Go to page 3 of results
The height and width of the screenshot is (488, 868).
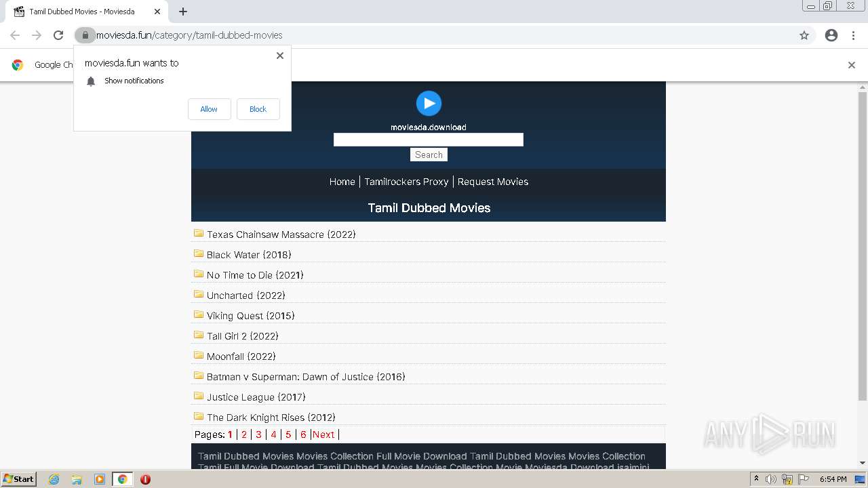click(x=258, y=434)
